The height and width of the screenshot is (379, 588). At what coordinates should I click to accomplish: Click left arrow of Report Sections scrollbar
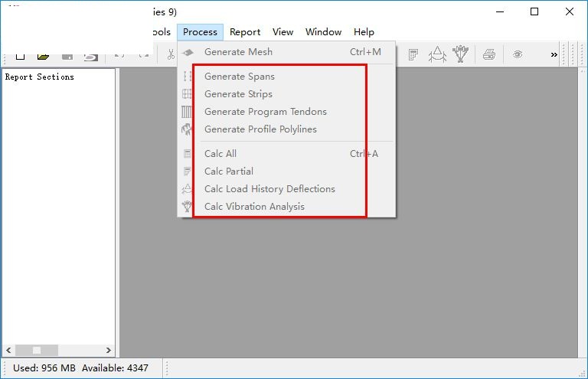point(8,351)
